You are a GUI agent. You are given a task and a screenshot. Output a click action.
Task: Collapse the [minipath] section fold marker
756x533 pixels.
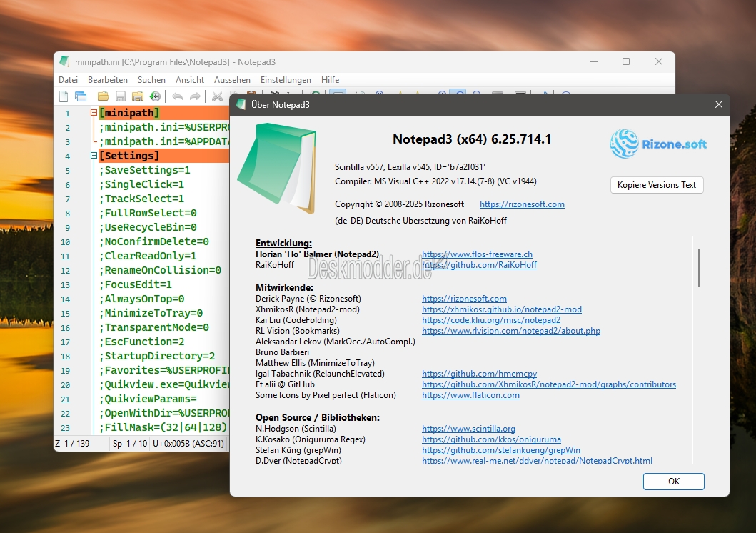pos(94,113)
